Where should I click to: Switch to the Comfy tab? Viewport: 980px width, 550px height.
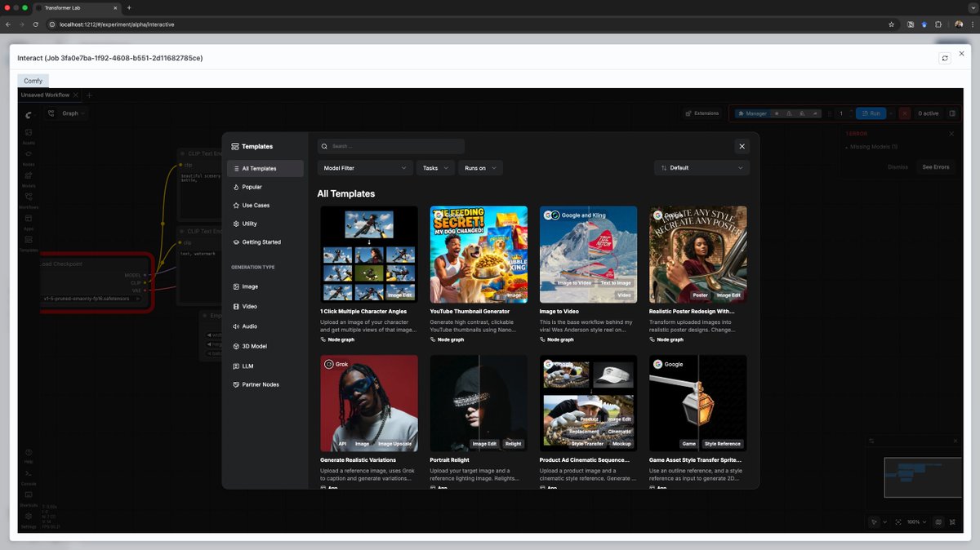(33, 81)
